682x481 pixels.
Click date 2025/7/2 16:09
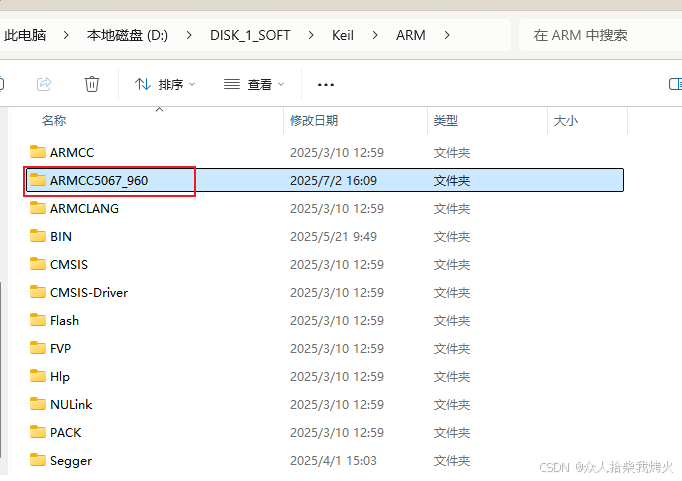[333, 180]
